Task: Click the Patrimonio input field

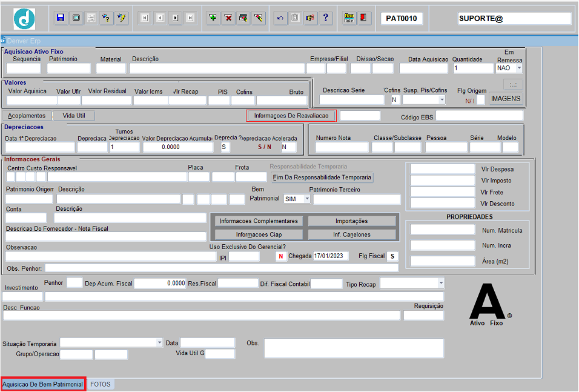Action: click(x=68, y=68)
